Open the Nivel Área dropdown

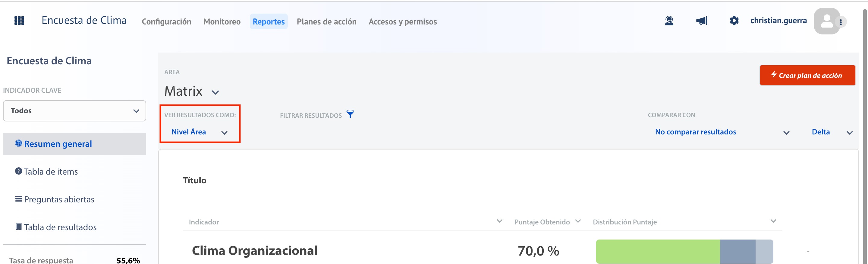coord(200,132)
